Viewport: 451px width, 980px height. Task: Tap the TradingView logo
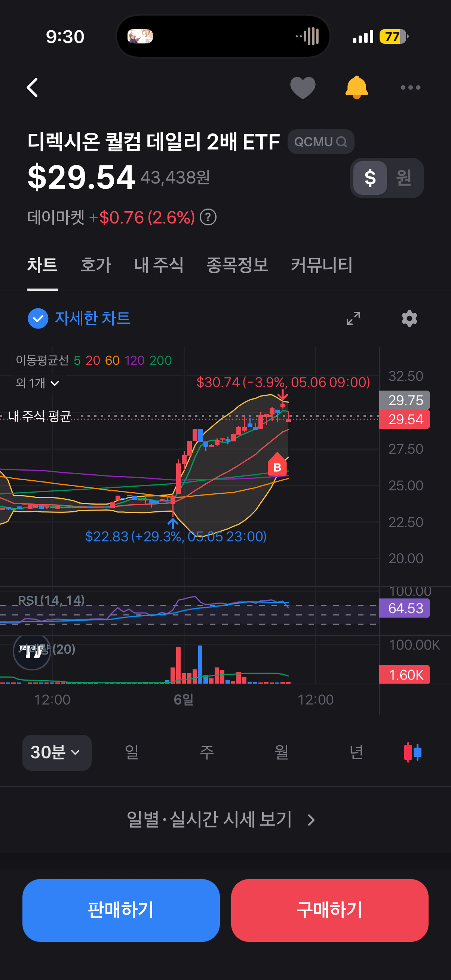(32, 651)
